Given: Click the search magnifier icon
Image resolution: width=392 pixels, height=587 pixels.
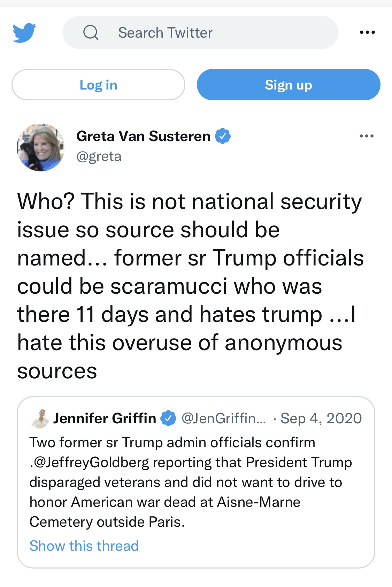Looking at the screenshot, I should pos(91,33).
